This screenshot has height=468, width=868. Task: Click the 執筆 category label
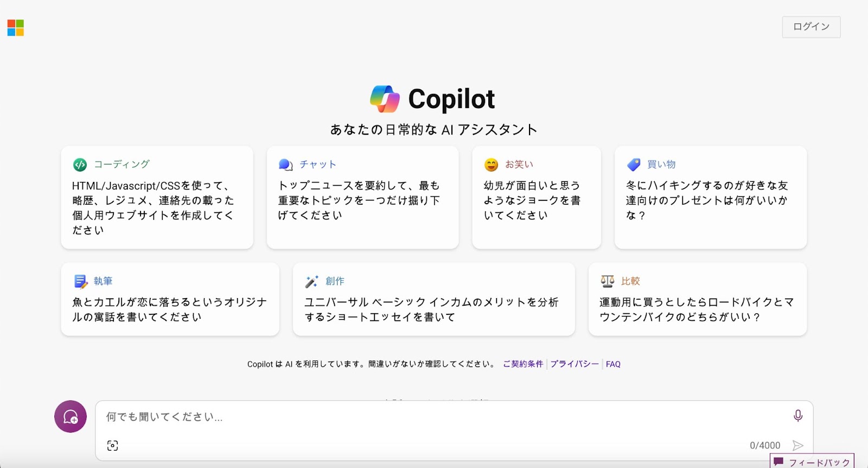coord(103,281)
